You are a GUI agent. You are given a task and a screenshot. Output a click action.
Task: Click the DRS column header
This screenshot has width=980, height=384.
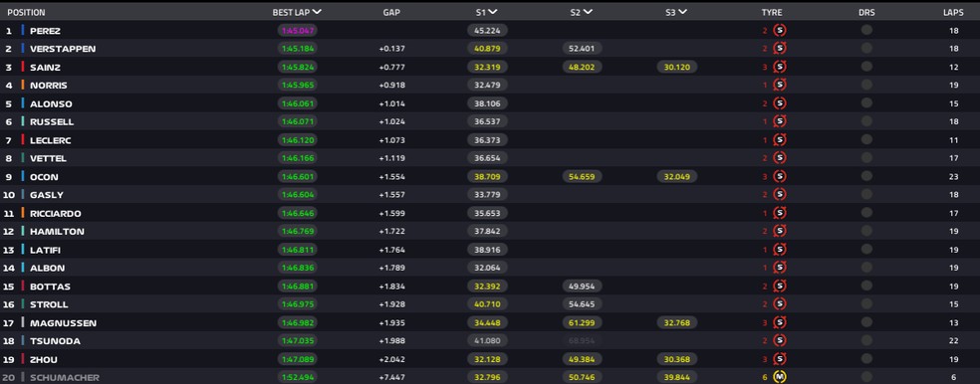click(866, 13)
